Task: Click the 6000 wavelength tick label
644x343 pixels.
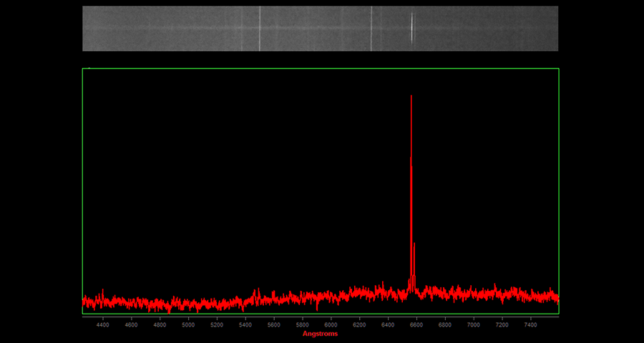Action: click(x=331, y=324)
